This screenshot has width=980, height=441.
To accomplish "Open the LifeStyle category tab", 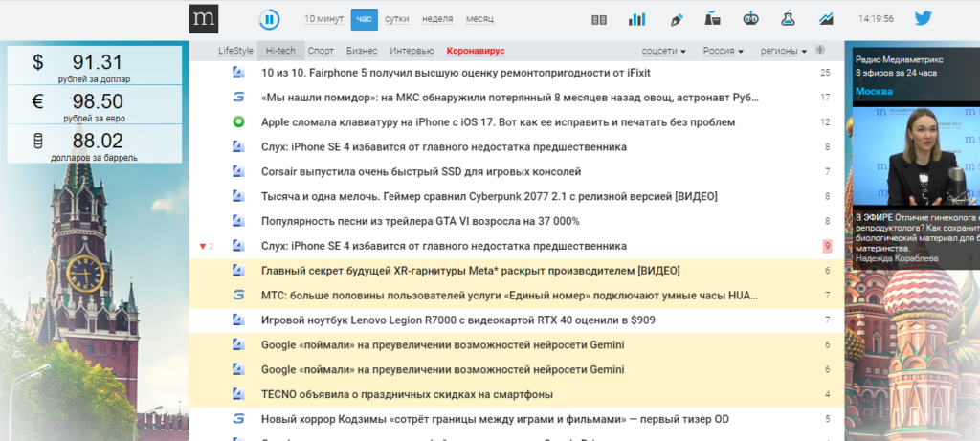I will click(x=235, y=51).
